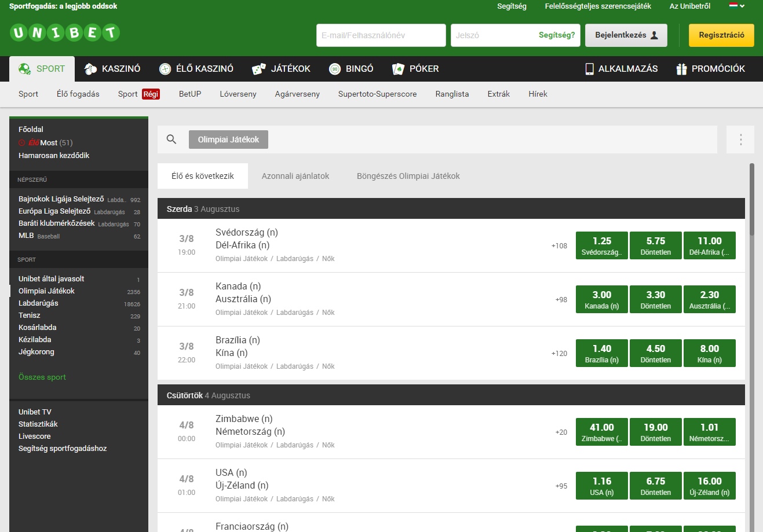Screen dimensions: 763x532
Task: Open Európa Liga Selejtező in sidebar
Action: point(79,211)
